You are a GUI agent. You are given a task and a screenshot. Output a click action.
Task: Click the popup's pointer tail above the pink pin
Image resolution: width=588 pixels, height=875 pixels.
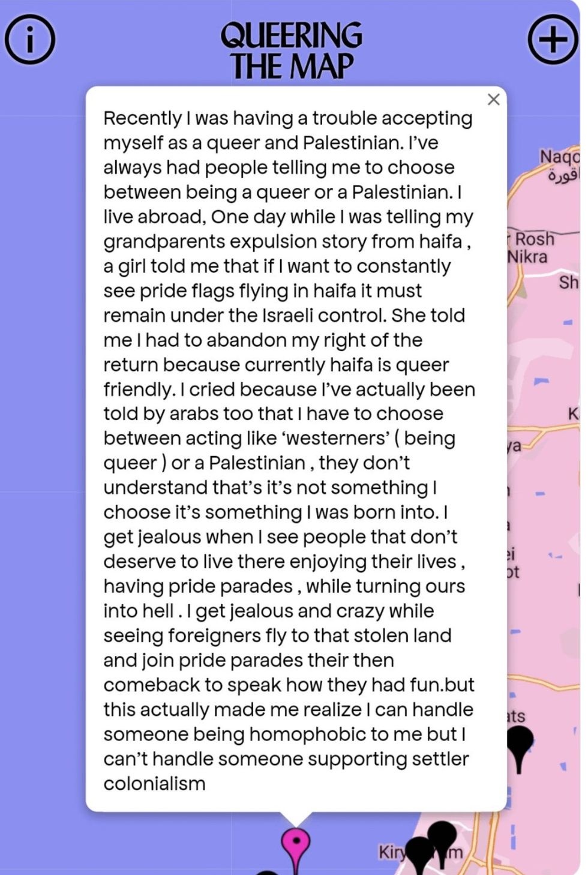[296, 818]
